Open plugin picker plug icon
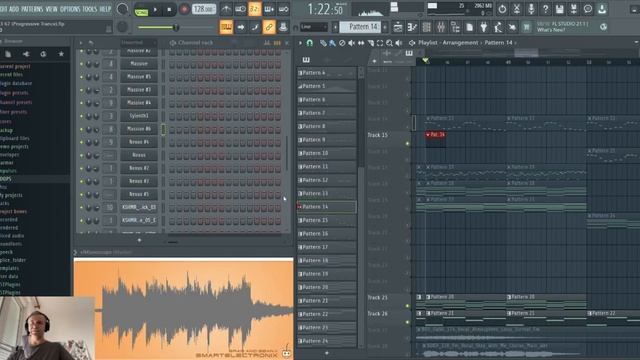Screen dimensions: 640x360 tap(484, 27)
